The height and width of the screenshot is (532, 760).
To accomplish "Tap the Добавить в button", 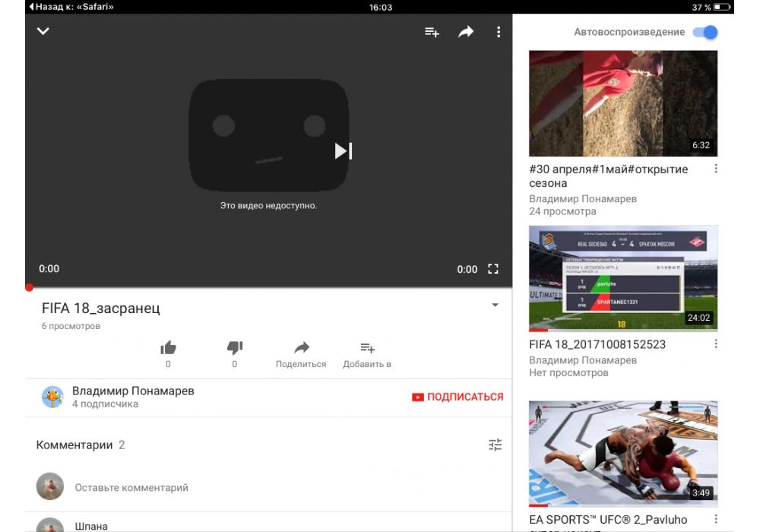I will click(367, 354).
